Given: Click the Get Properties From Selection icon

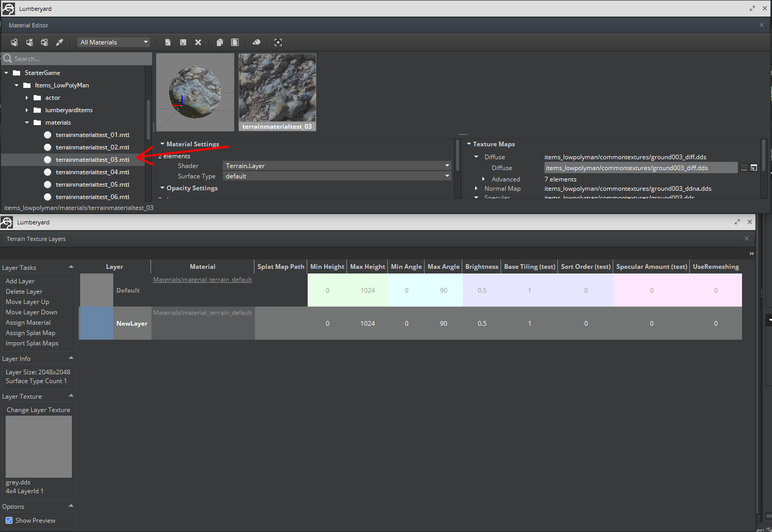Looking at the screenshot, I should coord(44,42).
